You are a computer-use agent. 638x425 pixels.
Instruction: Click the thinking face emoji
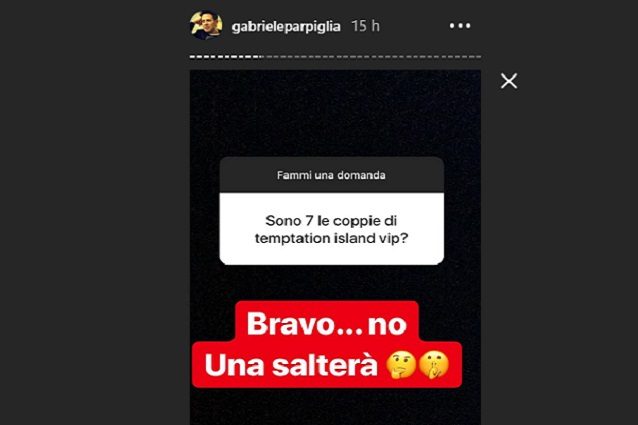tap(401, 365)
